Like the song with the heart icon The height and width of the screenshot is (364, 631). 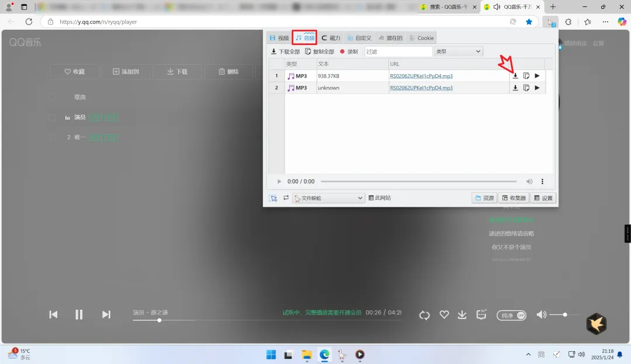point(444,315)
